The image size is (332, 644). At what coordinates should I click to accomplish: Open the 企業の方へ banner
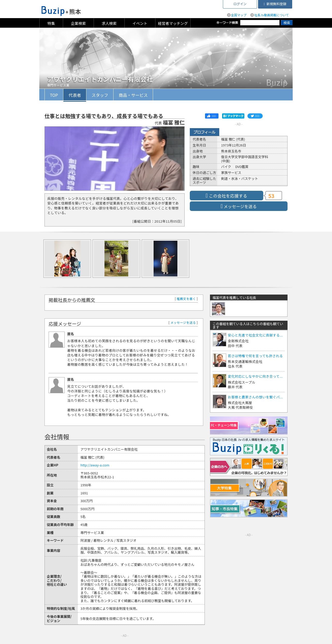249,467
